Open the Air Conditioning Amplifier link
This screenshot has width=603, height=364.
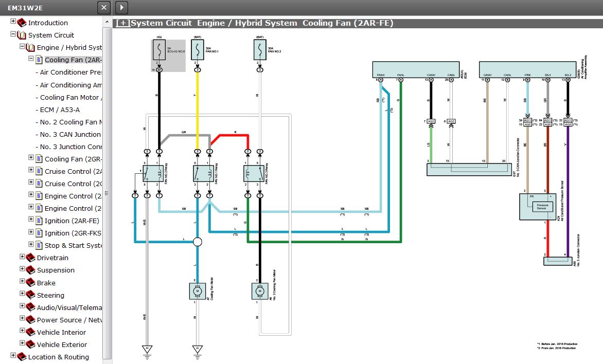click(x=70, y=85)
